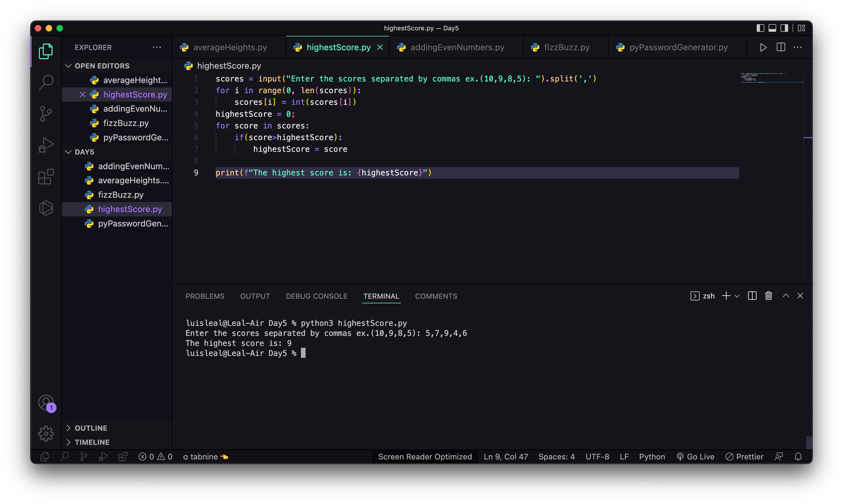This screenshot has height=504, width=843.
Task: Click errors and warnings count in status bar
Action: click(155, 457)
